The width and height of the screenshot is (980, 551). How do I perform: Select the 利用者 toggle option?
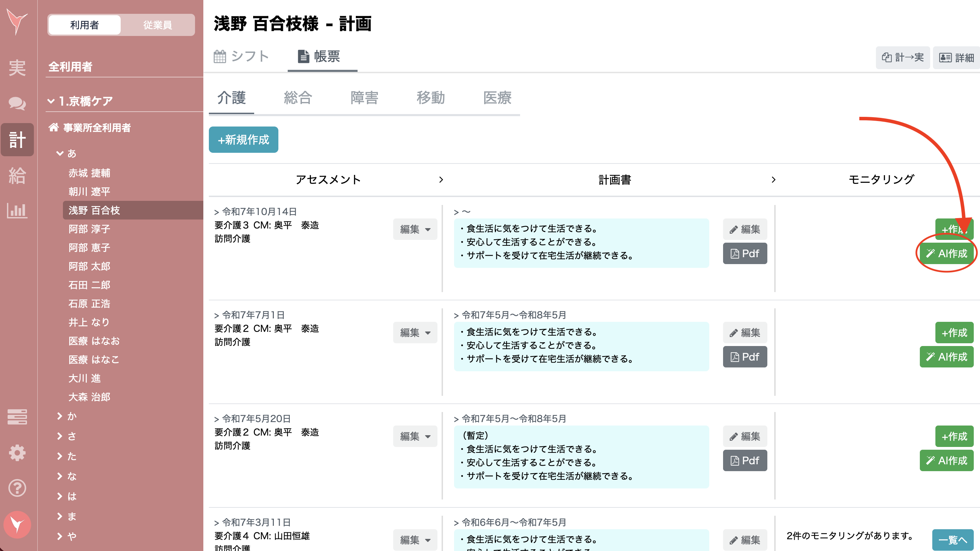(x=84, y=25)
